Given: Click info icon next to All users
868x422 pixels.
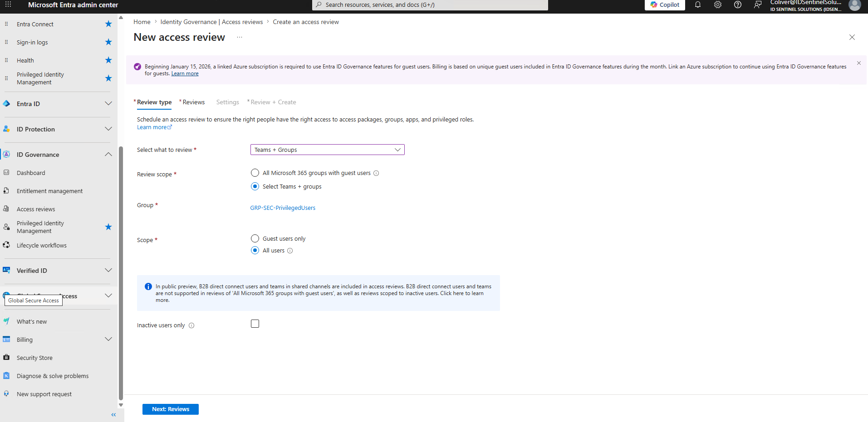Looking at the screenshot, I should point(290,251).
